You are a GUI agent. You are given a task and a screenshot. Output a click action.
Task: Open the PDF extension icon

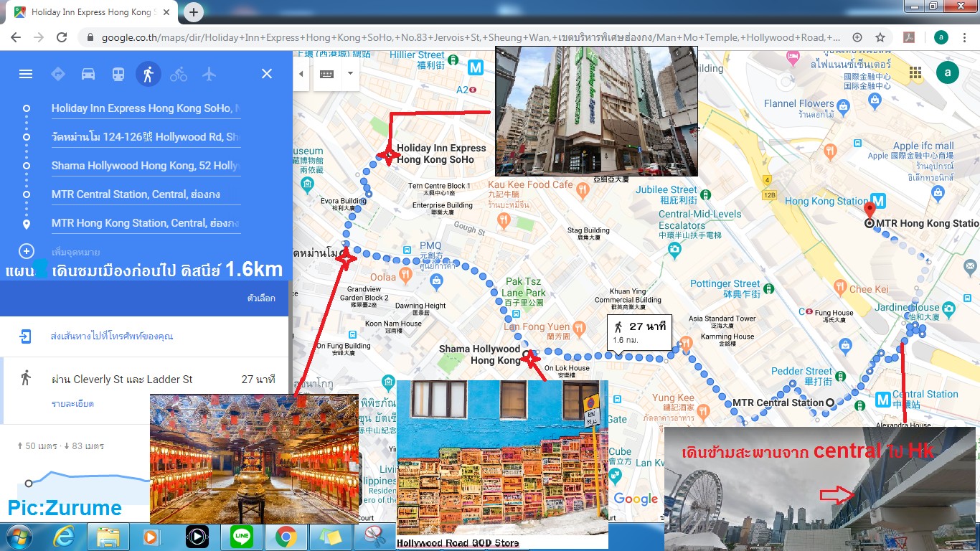tap(908, 37)
